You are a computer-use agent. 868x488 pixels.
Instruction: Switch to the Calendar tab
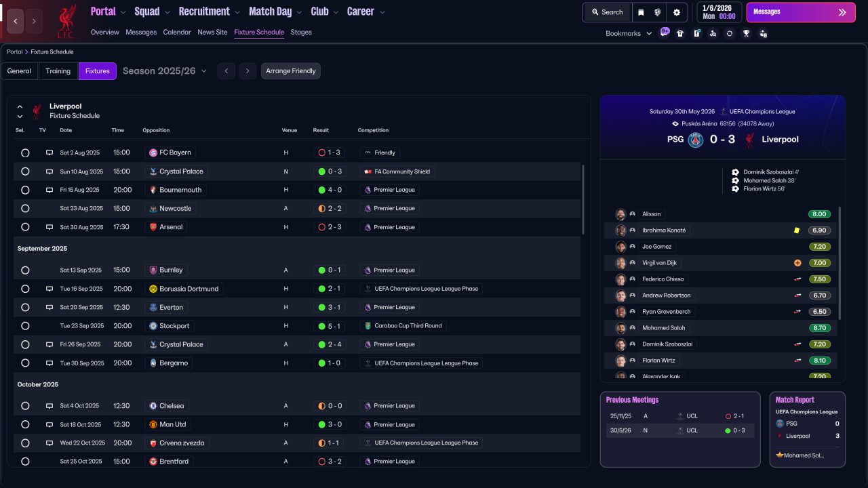(177, 33)
